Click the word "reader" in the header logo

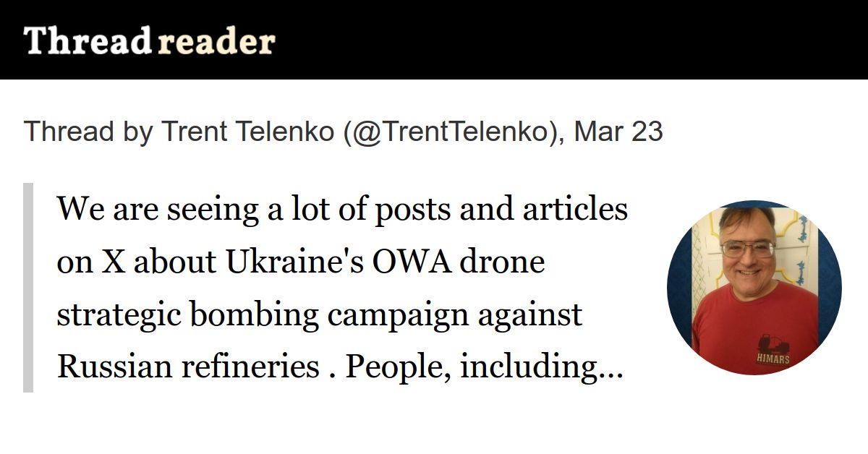pyautogui.click(x=216, y=41)
